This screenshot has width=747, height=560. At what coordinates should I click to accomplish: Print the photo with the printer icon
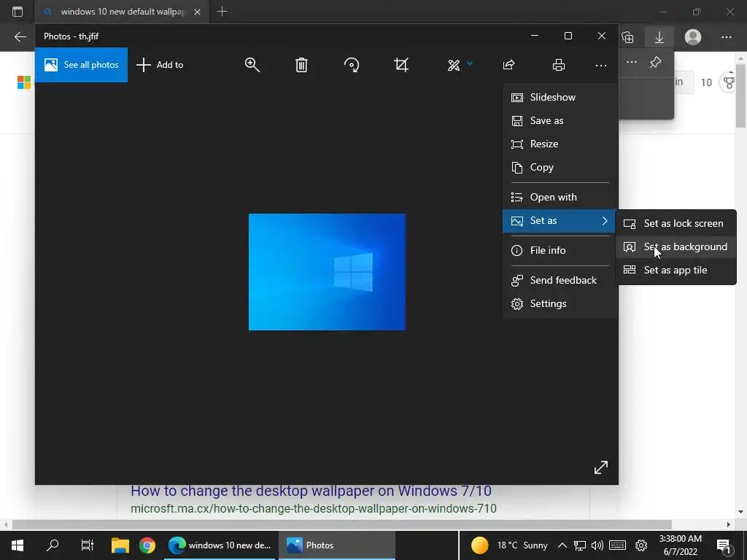pyautogui.click(x=559, y=65)
